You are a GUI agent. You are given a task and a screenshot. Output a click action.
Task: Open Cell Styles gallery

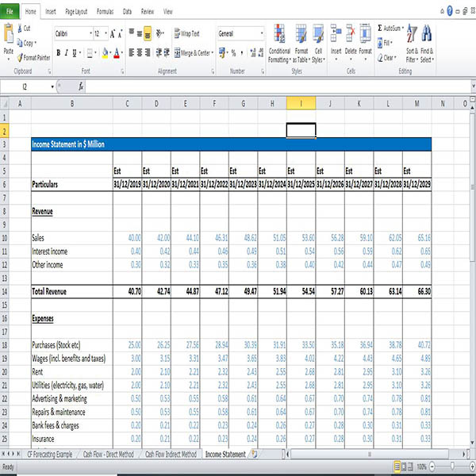pos(318,44)
